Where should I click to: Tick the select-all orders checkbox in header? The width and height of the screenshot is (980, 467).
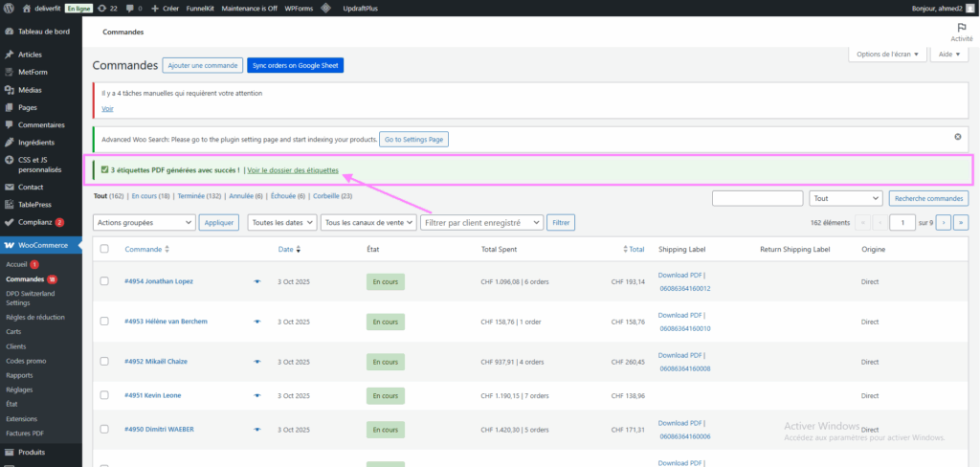click(x=104, y=250)
